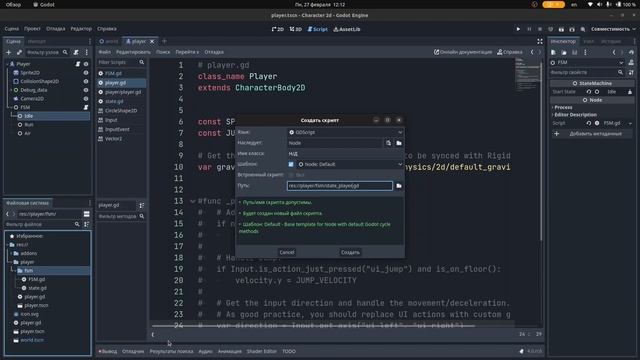The width and height of the screenshot is (640, 360).
Task: Select state.gd in the scripts list
Action: (114, 101)
